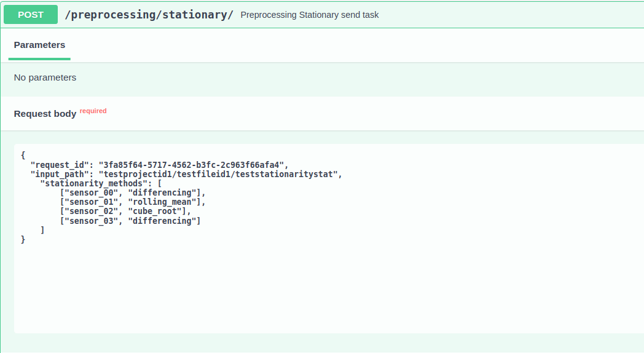Click the closing curly brace of the JSON
Viewport: 644px width, 353px height.
click(x=23, y=240)
